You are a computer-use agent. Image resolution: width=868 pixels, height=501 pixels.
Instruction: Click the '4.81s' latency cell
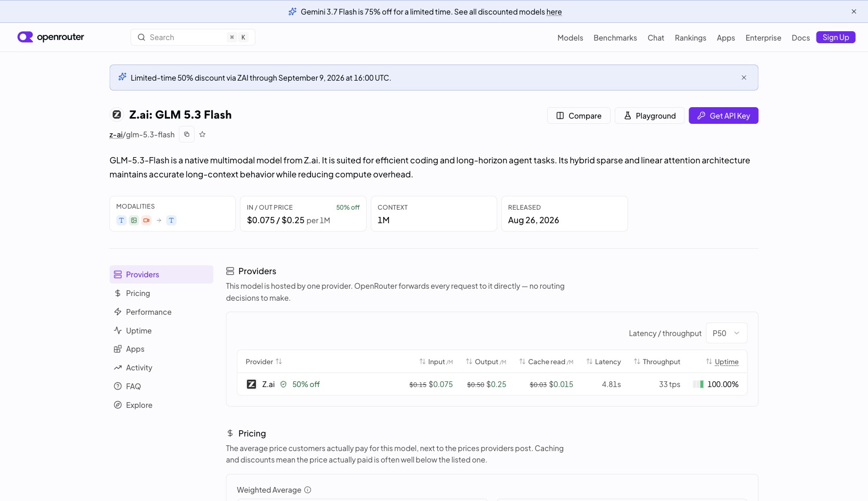611,384
